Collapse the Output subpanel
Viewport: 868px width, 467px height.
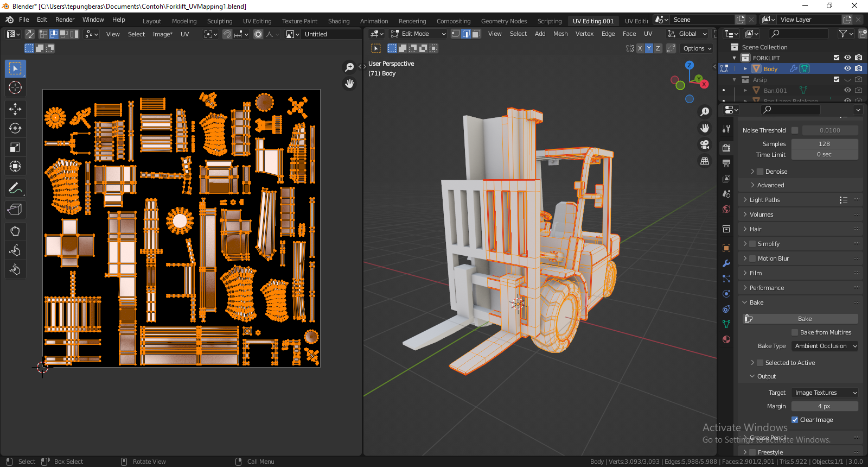point(766,376)
